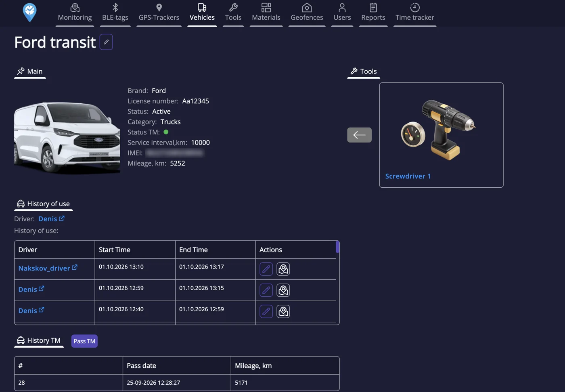Select the Tools panel tab
Image resolution: width=565 pixels, height=392 pixels.
pos(364,71)
